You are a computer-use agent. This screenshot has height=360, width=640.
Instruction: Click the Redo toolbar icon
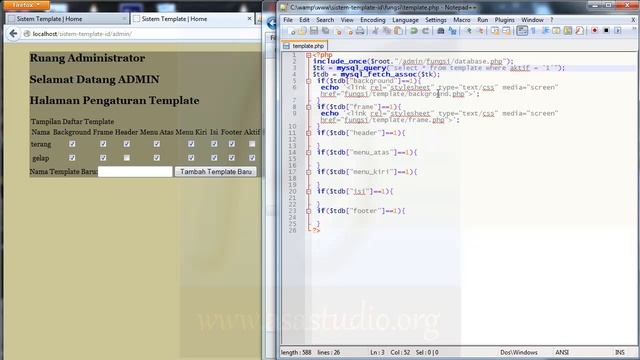pos(425,31)
